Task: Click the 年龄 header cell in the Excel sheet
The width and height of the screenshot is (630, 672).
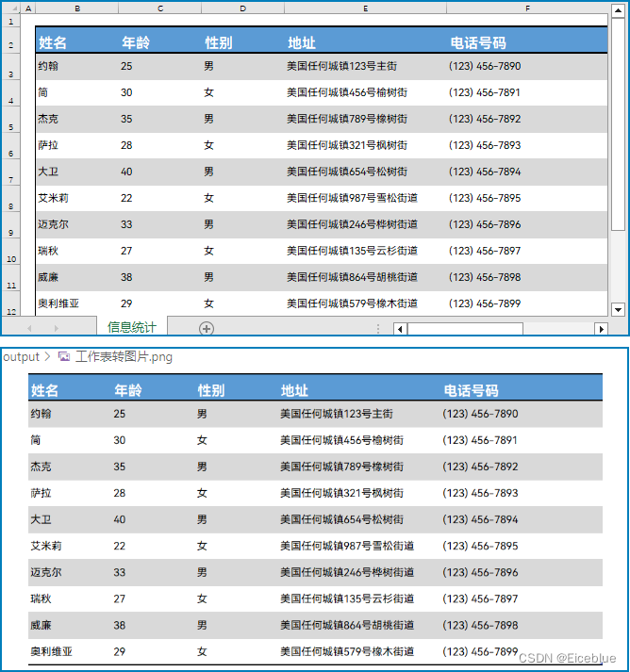Action: (160, 41)
